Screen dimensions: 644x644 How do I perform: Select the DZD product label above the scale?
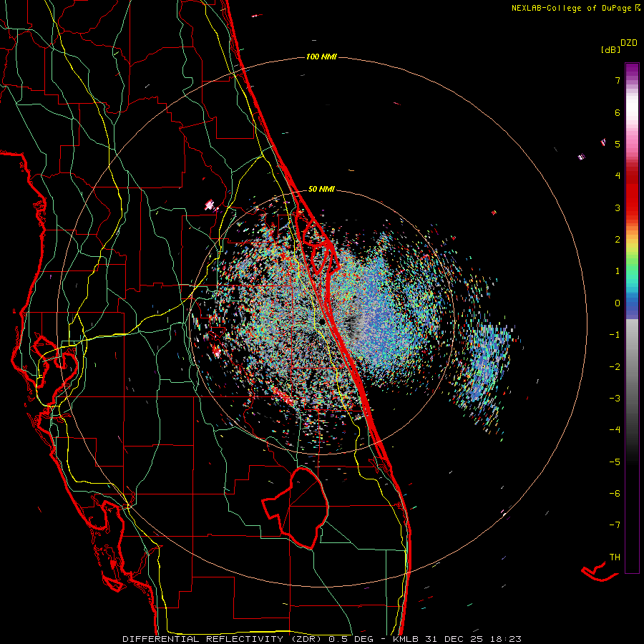[x=629, y=43]
